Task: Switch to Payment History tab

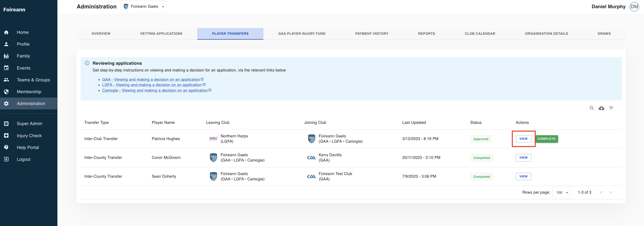Action: click(x=372, y=34)
